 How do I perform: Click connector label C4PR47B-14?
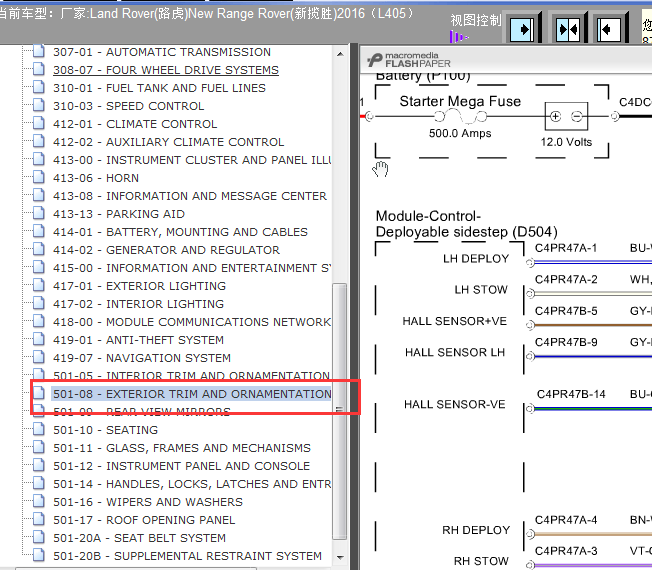click(x=571, y=394)
